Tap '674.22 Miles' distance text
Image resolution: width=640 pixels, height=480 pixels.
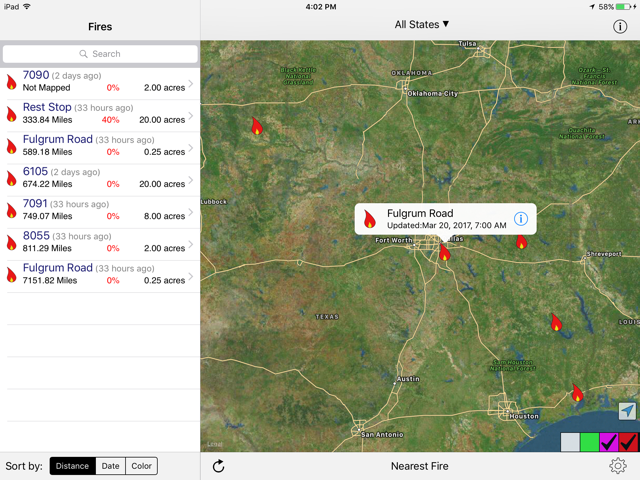[47, 184]
